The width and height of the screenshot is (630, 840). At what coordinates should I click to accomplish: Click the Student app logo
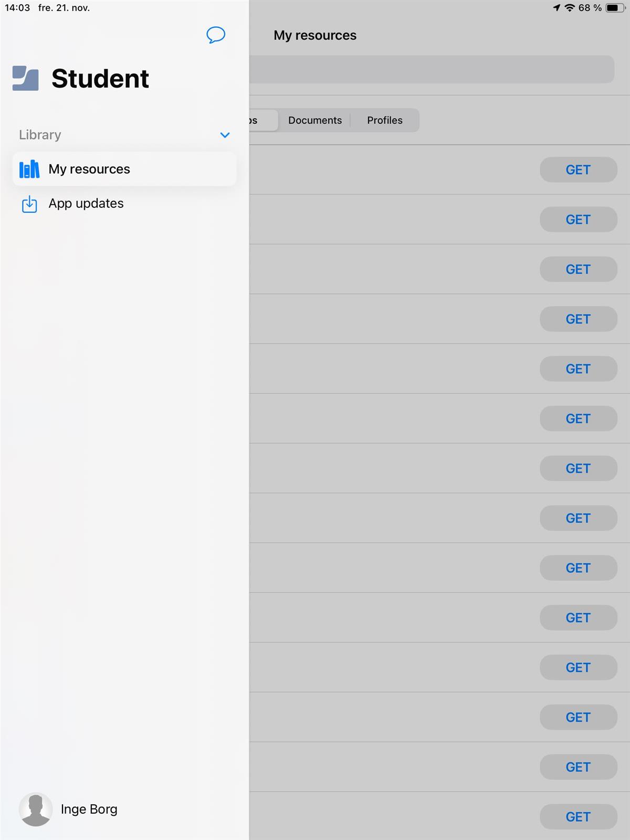click(25, 78)
